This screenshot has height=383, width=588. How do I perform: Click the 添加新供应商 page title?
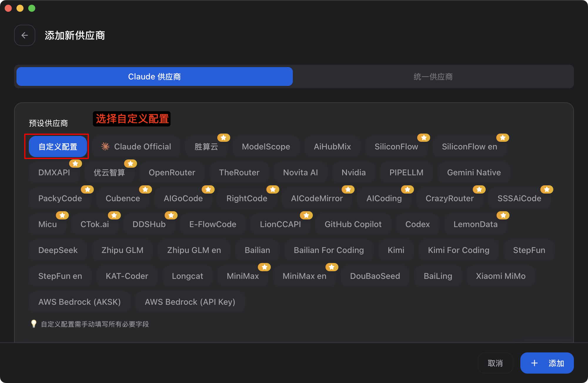click(x=75, y=35)
